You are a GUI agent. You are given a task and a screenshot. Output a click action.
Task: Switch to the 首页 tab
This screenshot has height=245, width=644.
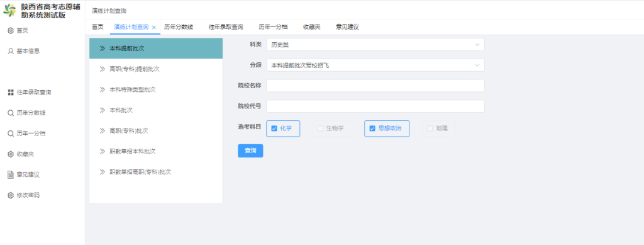coord(97,27)
